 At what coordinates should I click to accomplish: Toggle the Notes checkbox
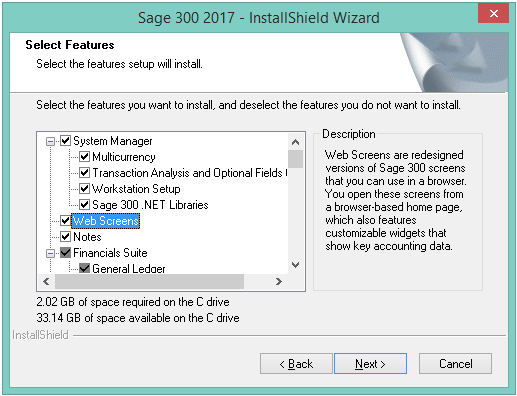pyautogui.click(x=65, y=237)
